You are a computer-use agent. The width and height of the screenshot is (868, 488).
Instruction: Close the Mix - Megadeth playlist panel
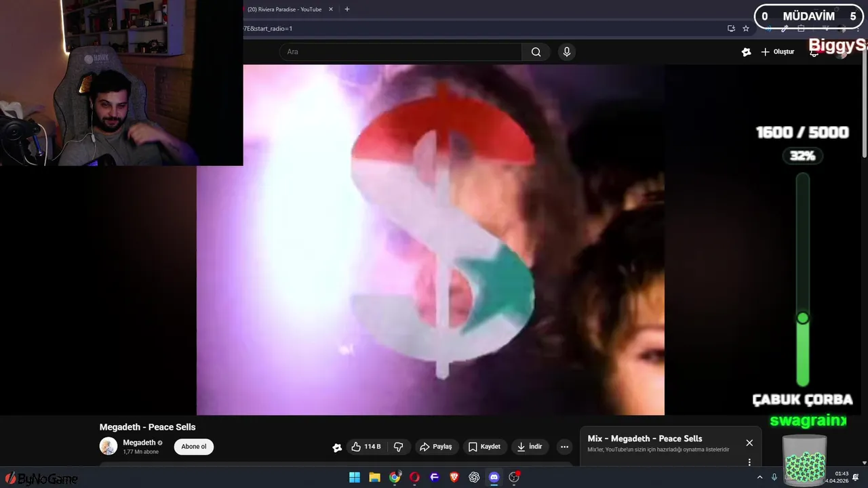click(749, 443)
